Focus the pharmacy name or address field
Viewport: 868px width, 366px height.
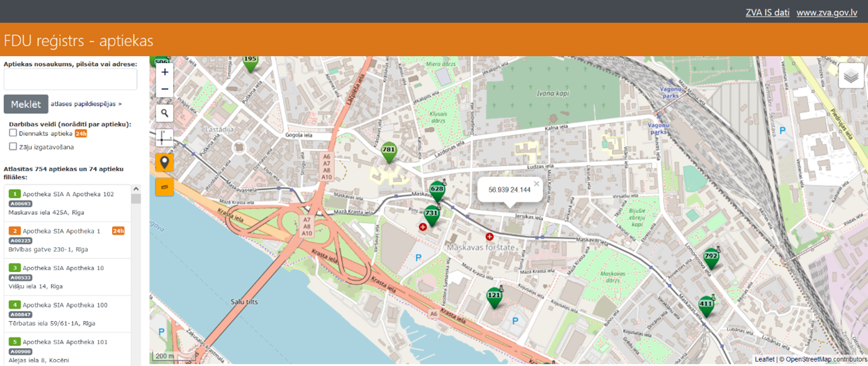tap(70, 79)
